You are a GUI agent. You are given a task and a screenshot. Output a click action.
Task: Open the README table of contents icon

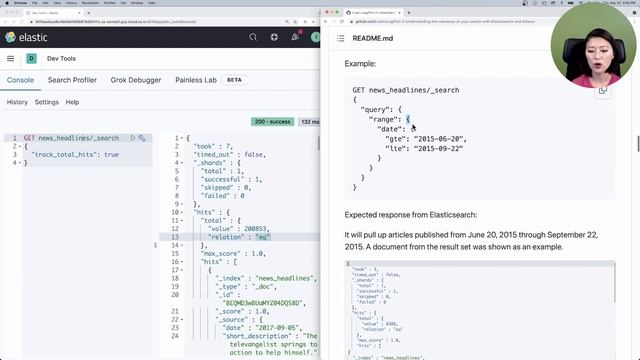[340, 38]
